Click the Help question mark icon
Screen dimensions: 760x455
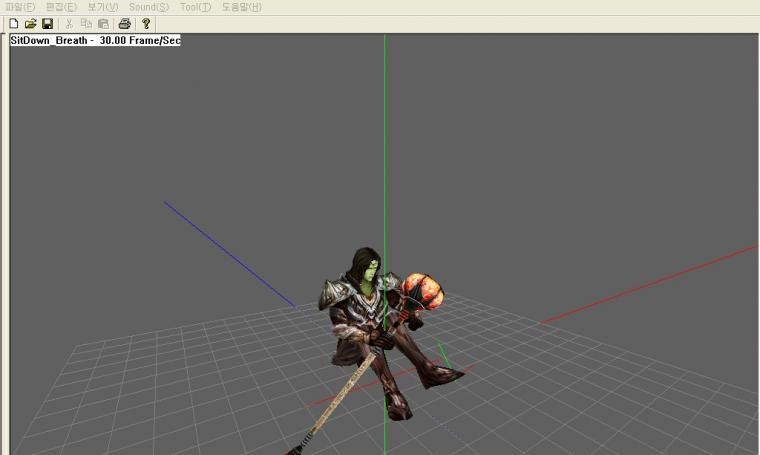tap(146, 23)
